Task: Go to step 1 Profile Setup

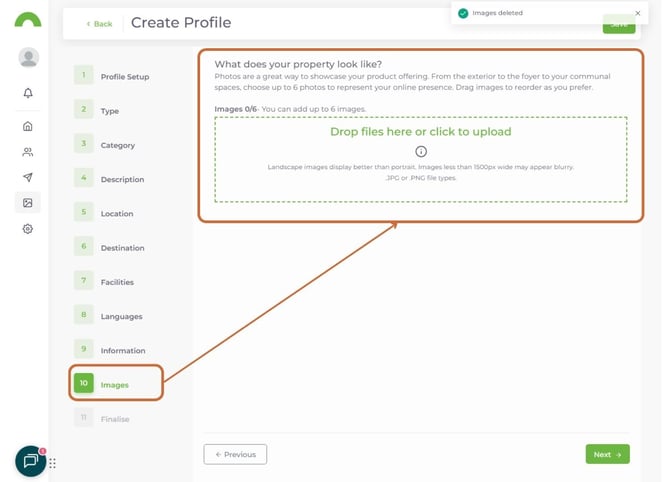Action: click(124, 77)
